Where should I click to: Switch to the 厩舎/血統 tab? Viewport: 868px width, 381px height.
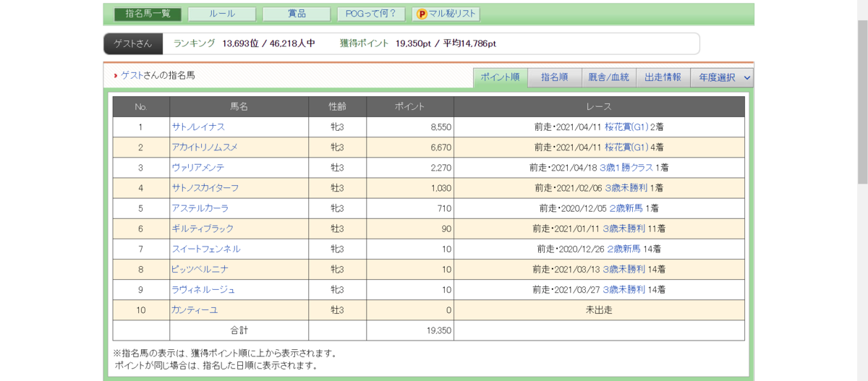click(608, 77)
